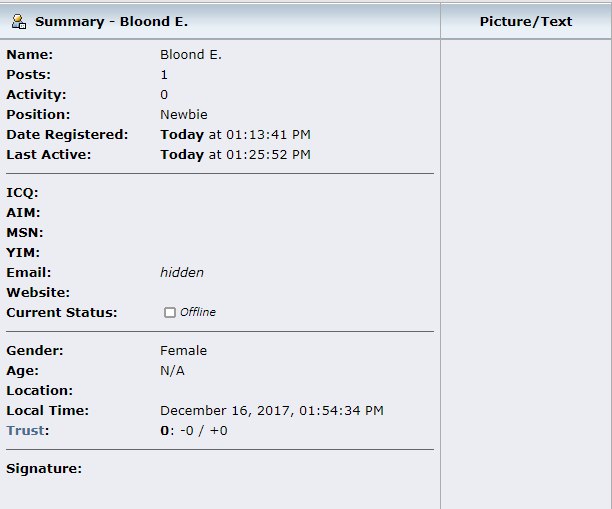Image resolution: width=612 pixels, height=509 pixels.
Task: Open the Trust link
Action: pos(25,430)
